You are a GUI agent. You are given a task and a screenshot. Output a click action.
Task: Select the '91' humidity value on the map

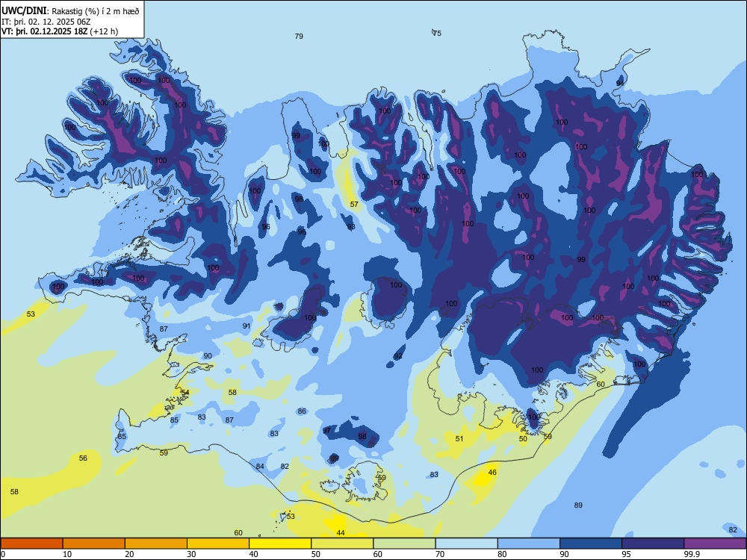coord(247,326)
